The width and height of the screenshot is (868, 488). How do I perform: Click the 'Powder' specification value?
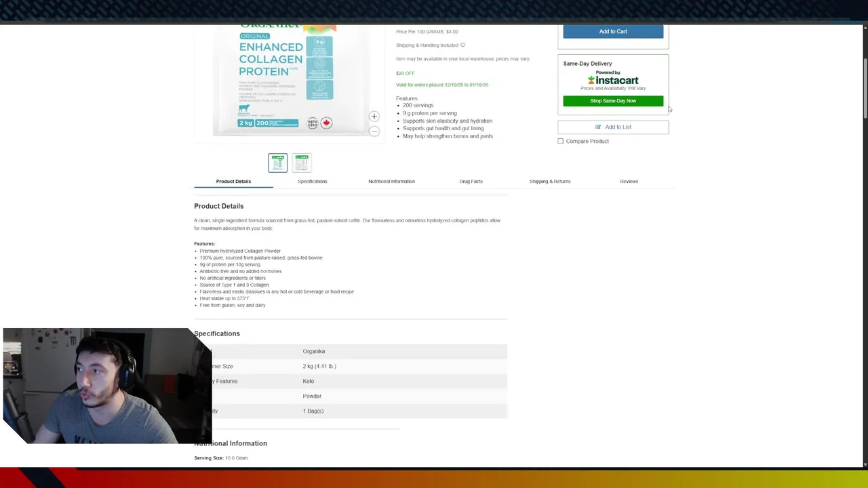tap(312, 396)
